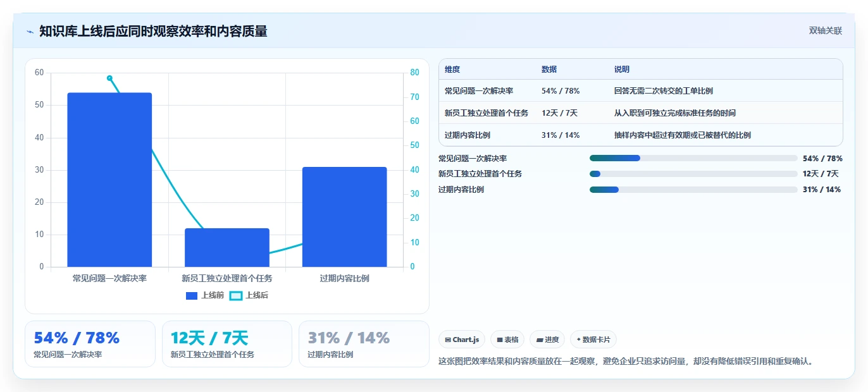This screenshot has width=868, height=392.
Task: Click the 31% / 14% progress bar
Action: [693, 190]
